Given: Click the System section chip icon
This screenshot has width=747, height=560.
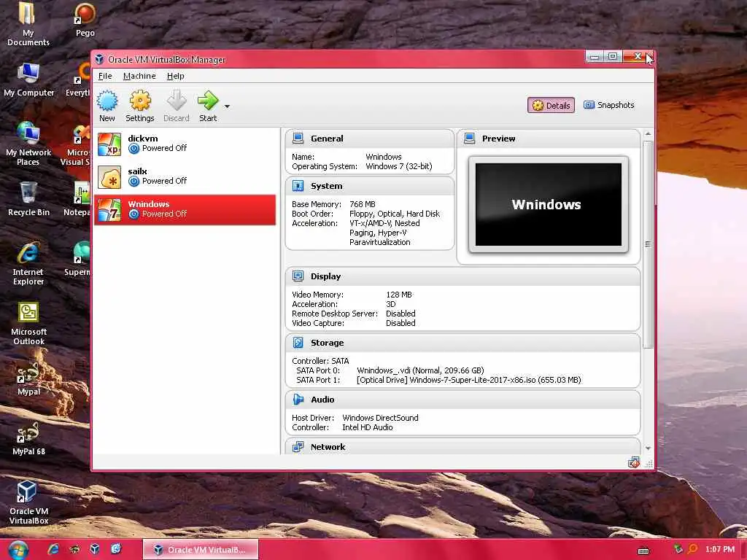Looking at the screenshot, I should (298, 186).
